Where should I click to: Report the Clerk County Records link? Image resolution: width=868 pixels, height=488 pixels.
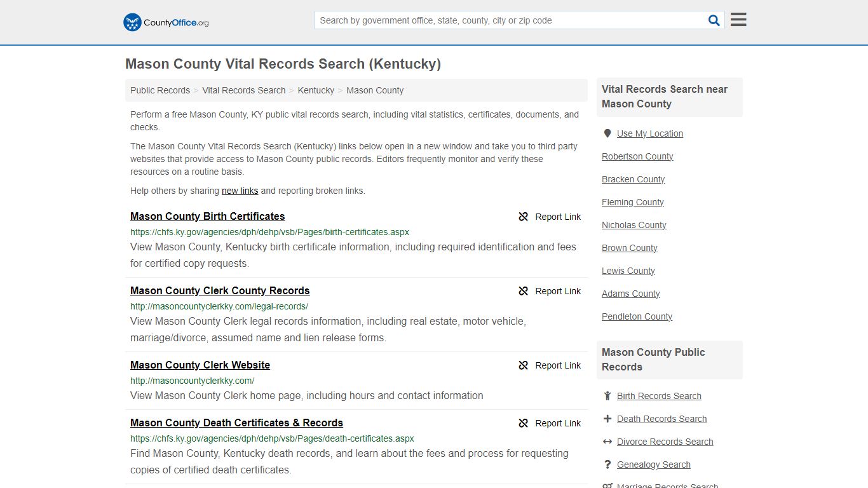[x=550, y=291]
